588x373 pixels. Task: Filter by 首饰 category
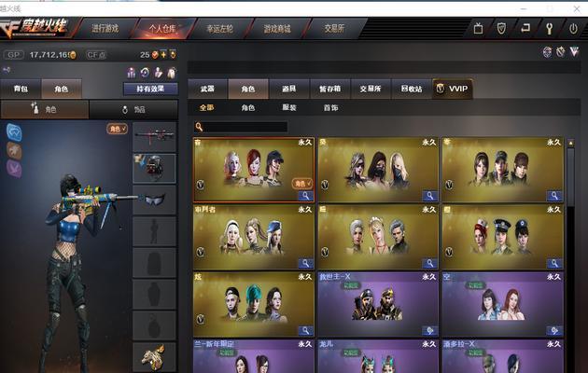pyautogui.click(x=330, y=108)
